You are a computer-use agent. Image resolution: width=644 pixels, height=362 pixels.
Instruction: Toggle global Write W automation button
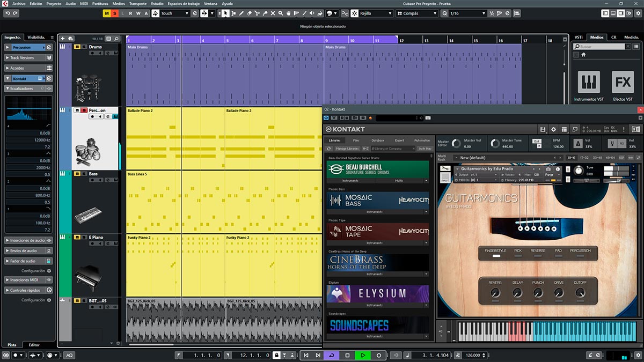click(138, 13)
